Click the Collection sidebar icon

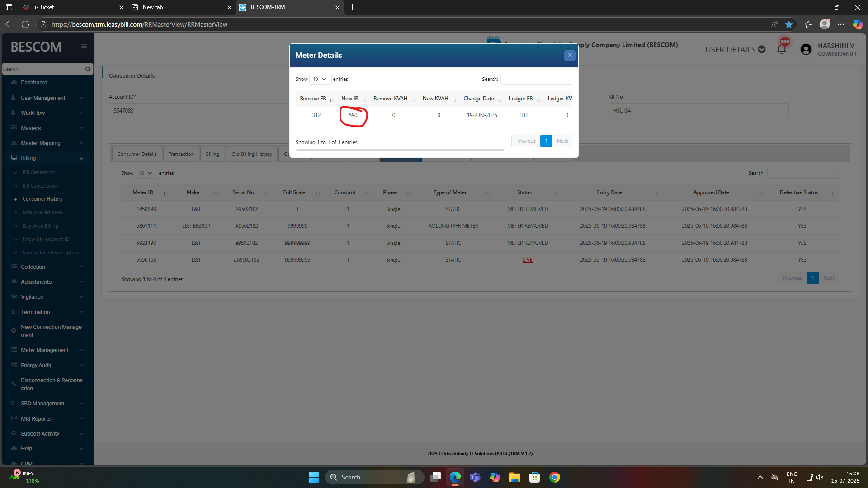14,267
